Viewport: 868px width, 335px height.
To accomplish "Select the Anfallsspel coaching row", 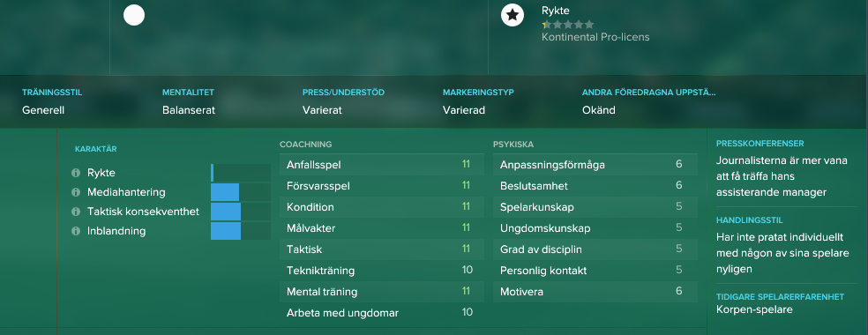I will point(381,165).
